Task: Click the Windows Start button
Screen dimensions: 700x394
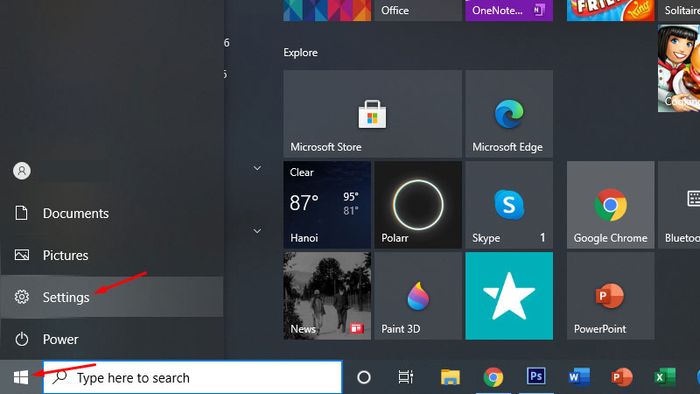Action: pos(21,377)
